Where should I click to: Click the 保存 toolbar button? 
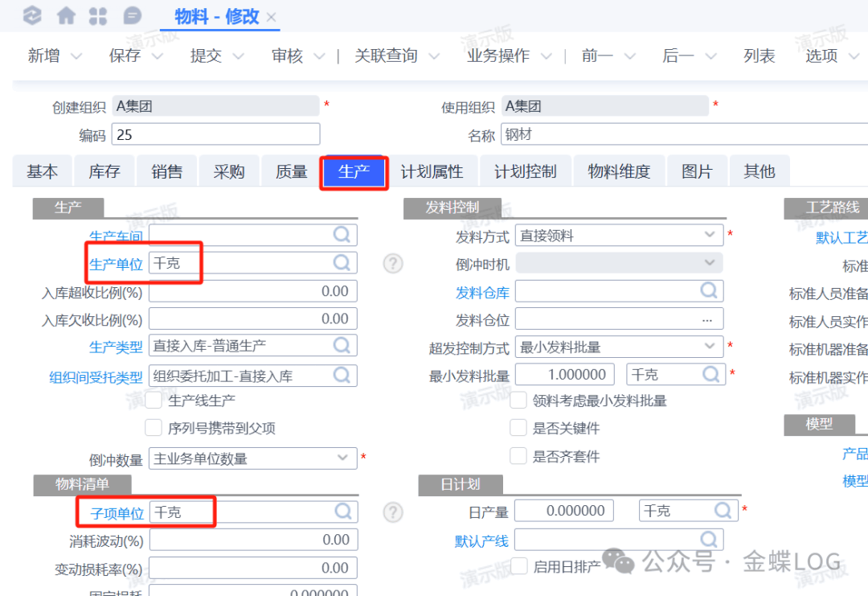(125, 55)
